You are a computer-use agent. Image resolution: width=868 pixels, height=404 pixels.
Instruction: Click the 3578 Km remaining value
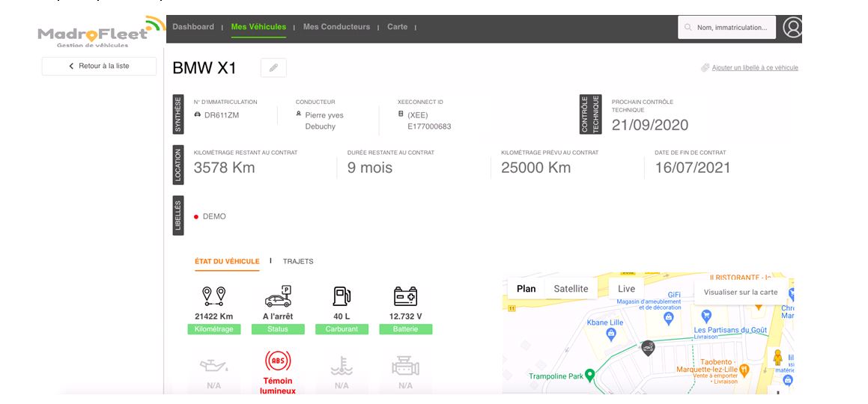pyautogui.click(x=224, y=168)
